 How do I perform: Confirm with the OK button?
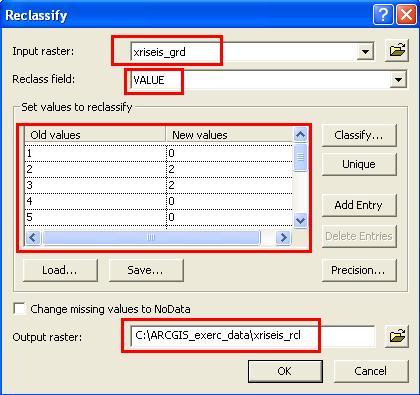point(285,371)
